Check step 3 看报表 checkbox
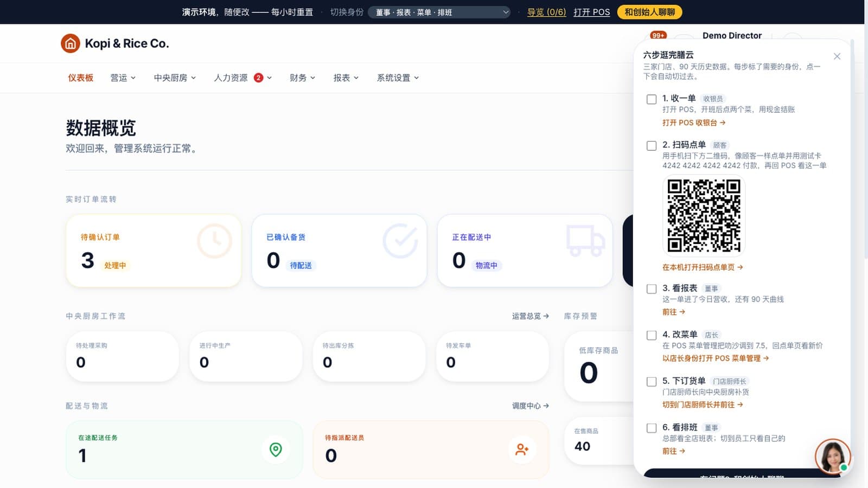This screenshot has width=868, height=488. click(x=652, y=289)
